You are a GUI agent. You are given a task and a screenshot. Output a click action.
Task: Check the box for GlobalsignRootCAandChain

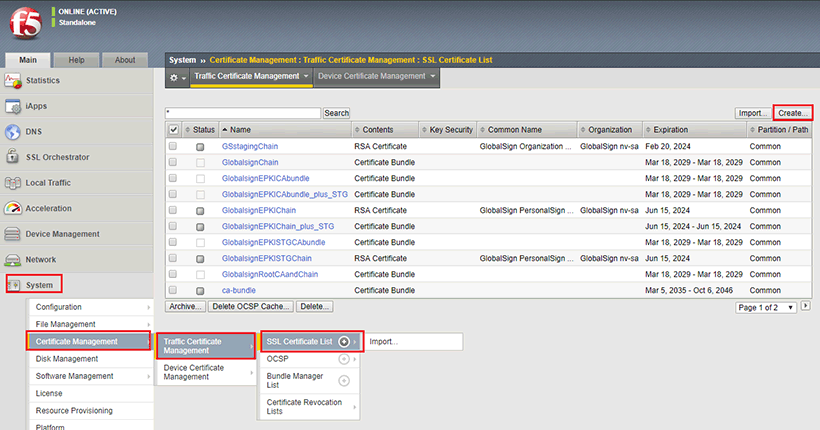click(173, 274)
